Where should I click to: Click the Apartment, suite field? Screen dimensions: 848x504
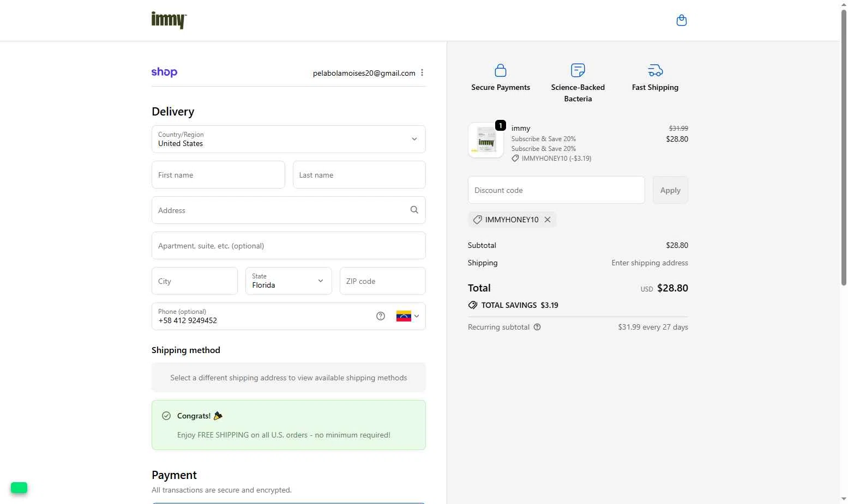[288, 245]
